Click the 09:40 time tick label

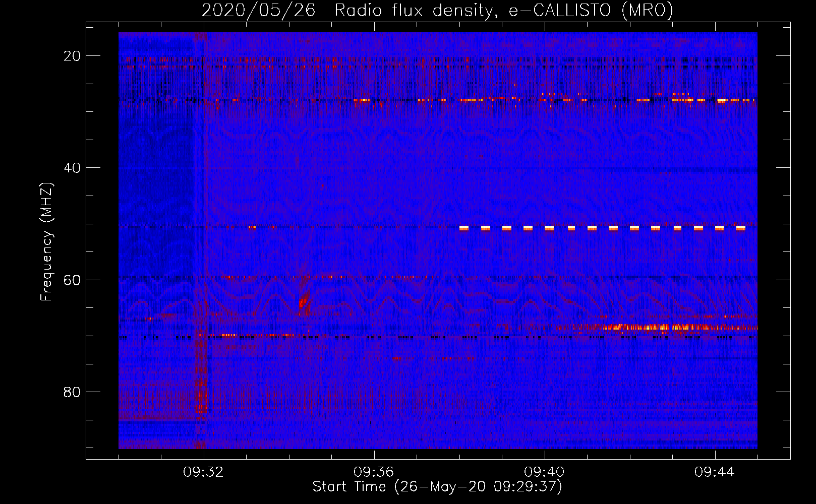[544, 472]
